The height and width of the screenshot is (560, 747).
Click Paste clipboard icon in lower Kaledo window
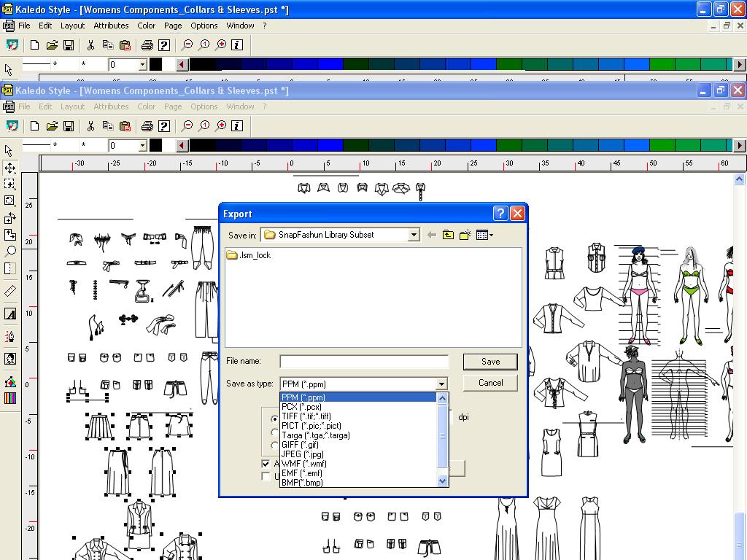click(125, 126)
